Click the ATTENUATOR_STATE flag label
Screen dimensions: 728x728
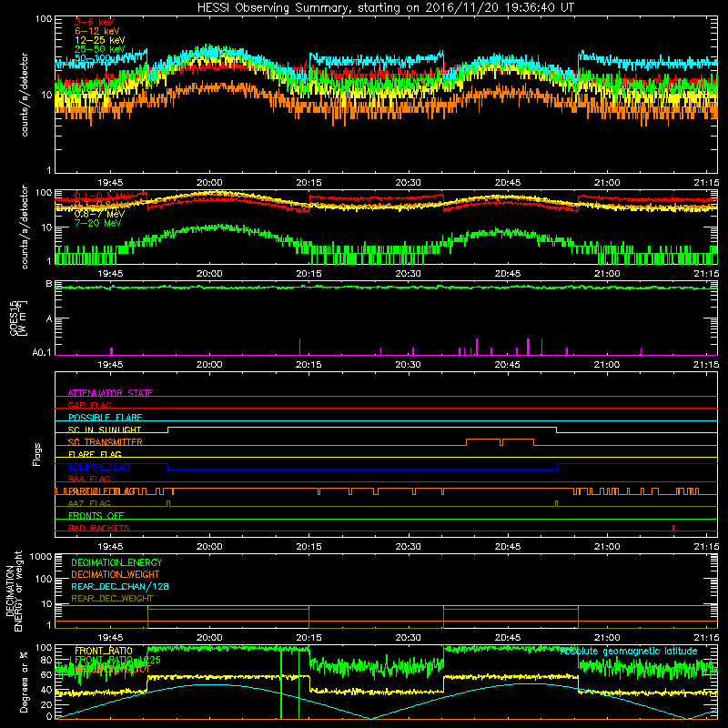(110, 393)
